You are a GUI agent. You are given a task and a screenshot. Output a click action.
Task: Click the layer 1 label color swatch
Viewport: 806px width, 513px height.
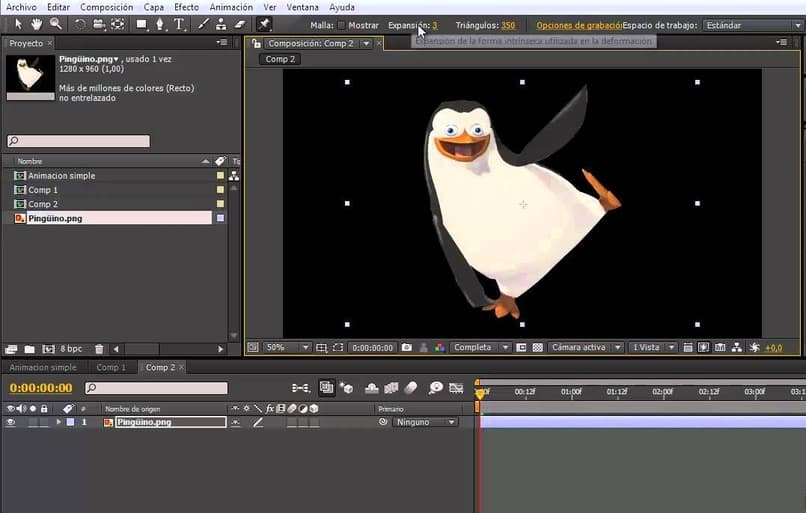[70, 422]
